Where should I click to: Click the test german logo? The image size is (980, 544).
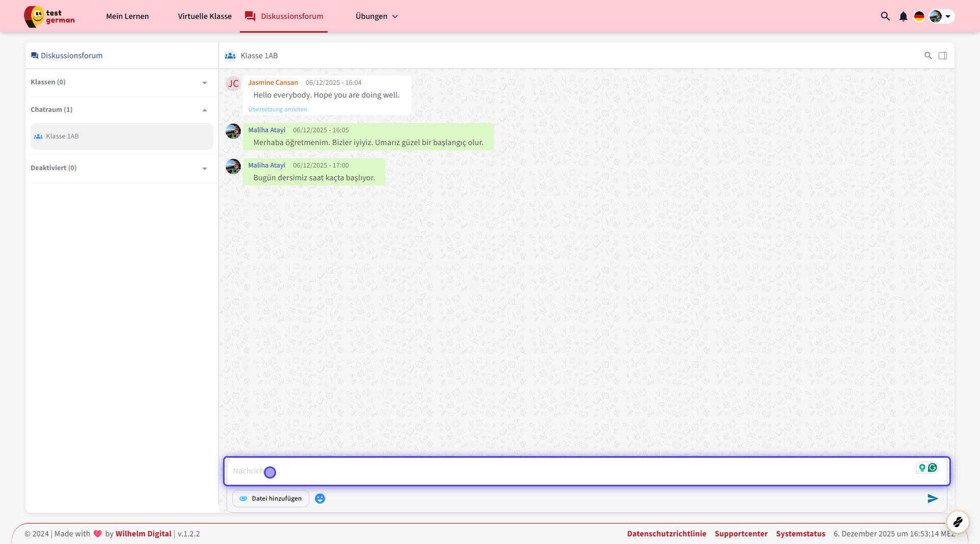50,16
